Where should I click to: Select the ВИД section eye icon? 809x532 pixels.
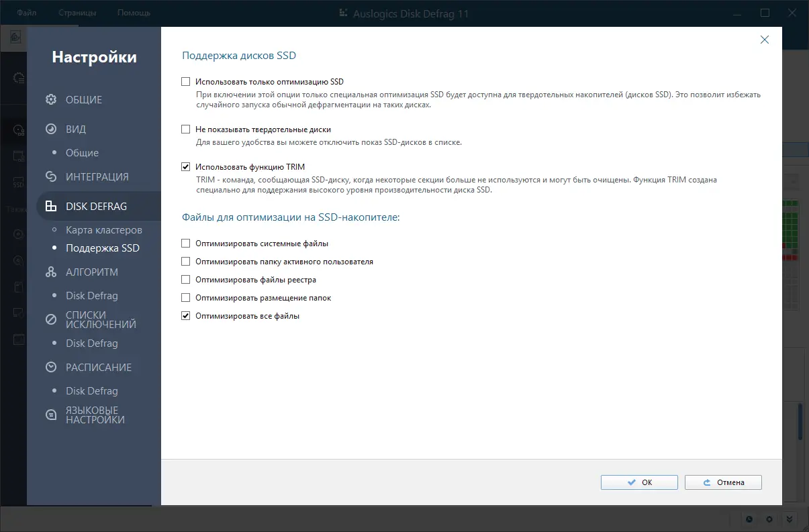(x=51, y=129)
